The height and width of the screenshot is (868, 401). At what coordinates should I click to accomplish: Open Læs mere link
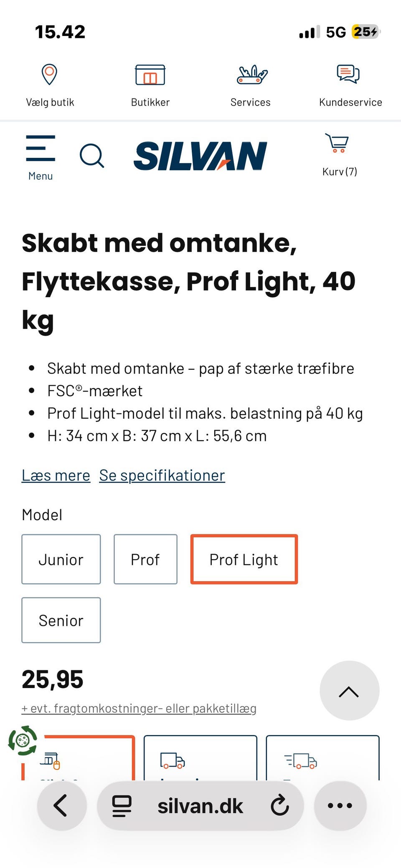point(56,476)
